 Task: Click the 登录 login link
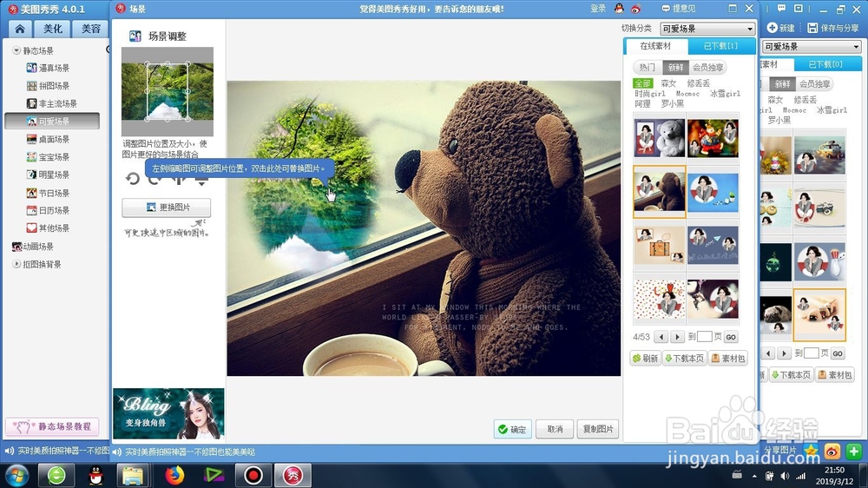(x=598, y=9)
